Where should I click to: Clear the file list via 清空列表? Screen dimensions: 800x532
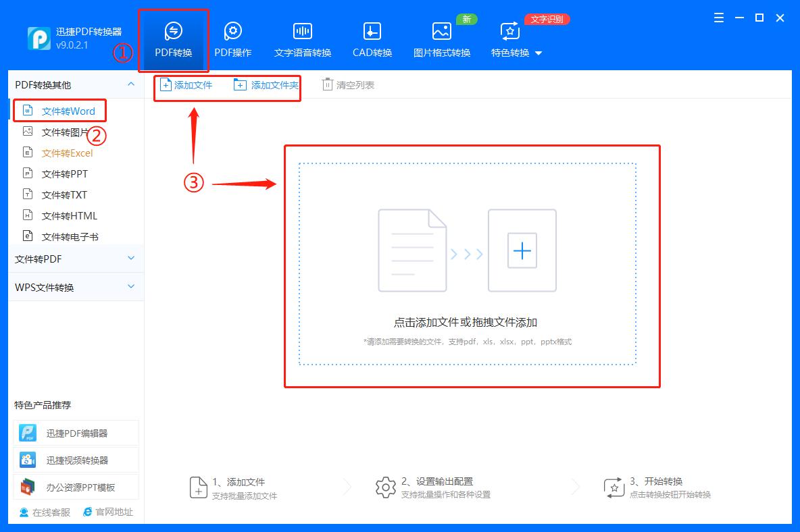[x=348, y=85]
